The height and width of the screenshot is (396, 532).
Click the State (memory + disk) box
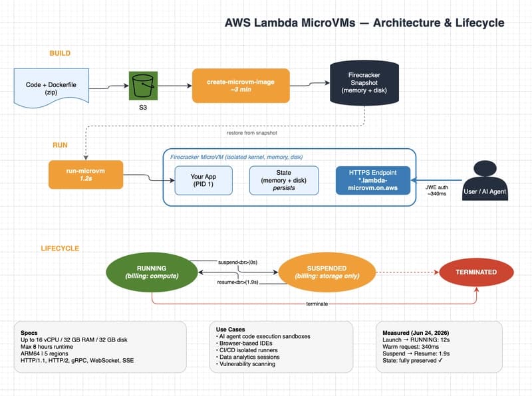[x=284, y=180]
